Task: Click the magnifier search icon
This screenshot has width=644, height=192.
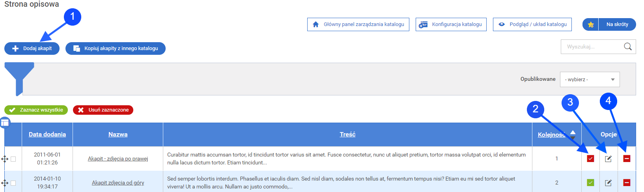Action: (628, 47)
